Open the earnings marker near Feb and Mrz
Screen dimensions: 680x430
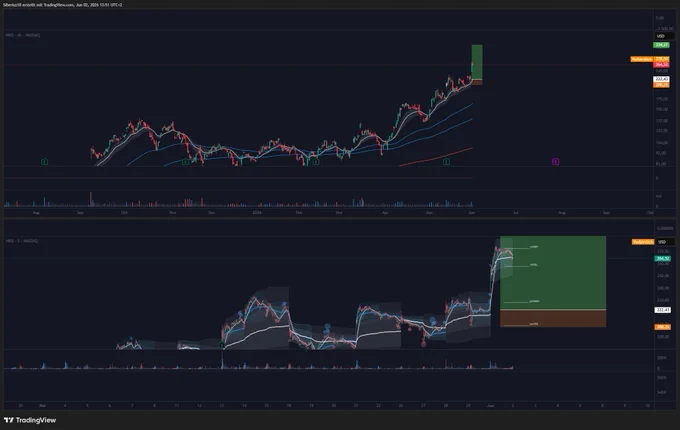pyautogui.click(x=316, y=162)
